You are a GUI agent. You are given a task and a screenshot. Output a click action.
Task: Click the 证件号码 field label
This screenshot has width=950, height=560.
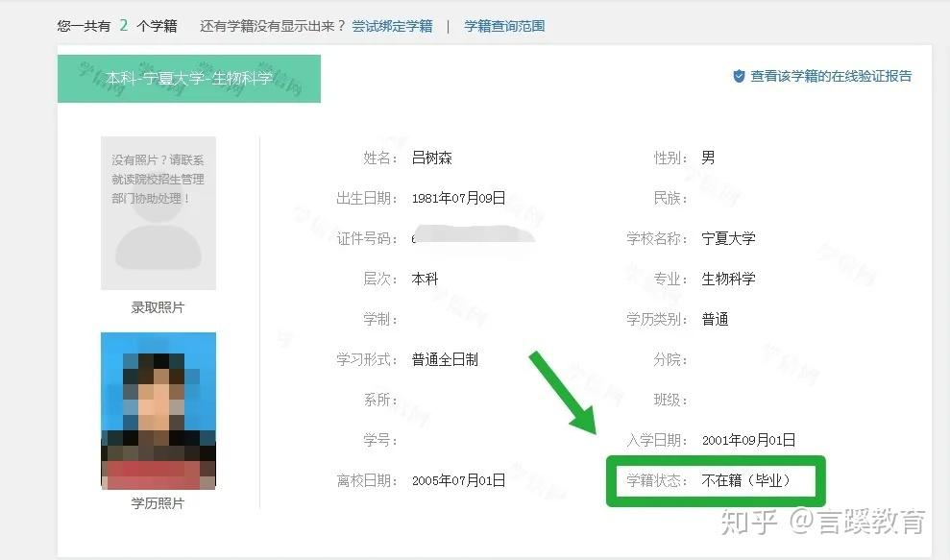[x=366, y=239]
